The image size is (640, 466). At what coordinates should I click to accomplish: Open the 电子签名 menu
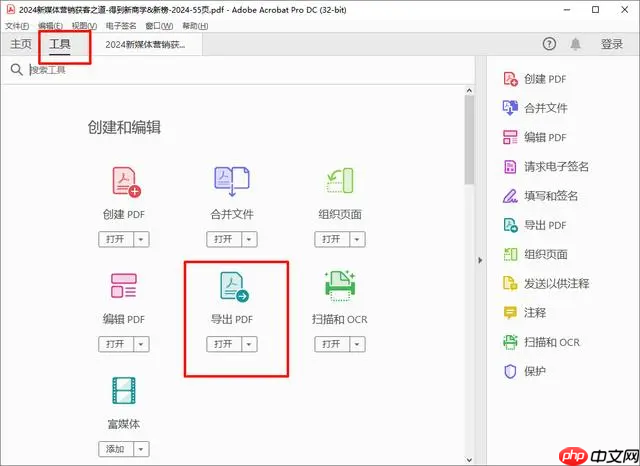point(121,26)
